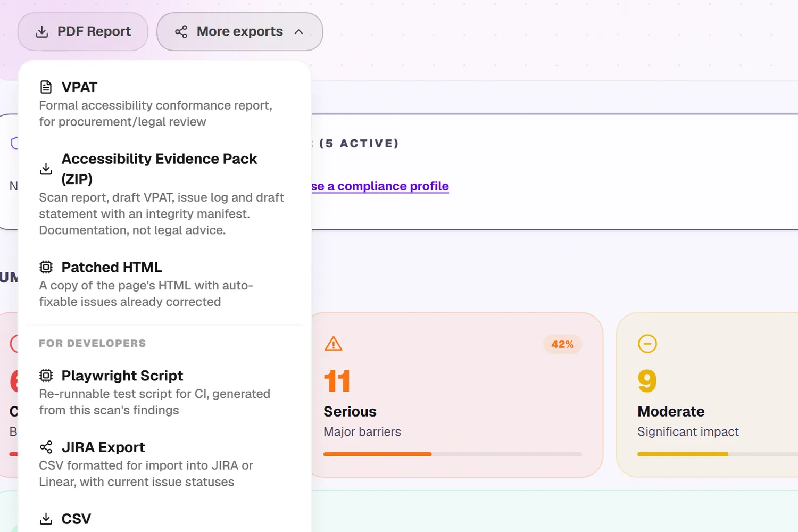Click the chip icon beside Patched HTML
Image resolution: width=798 pixels, height=532 pixels.
46,267
